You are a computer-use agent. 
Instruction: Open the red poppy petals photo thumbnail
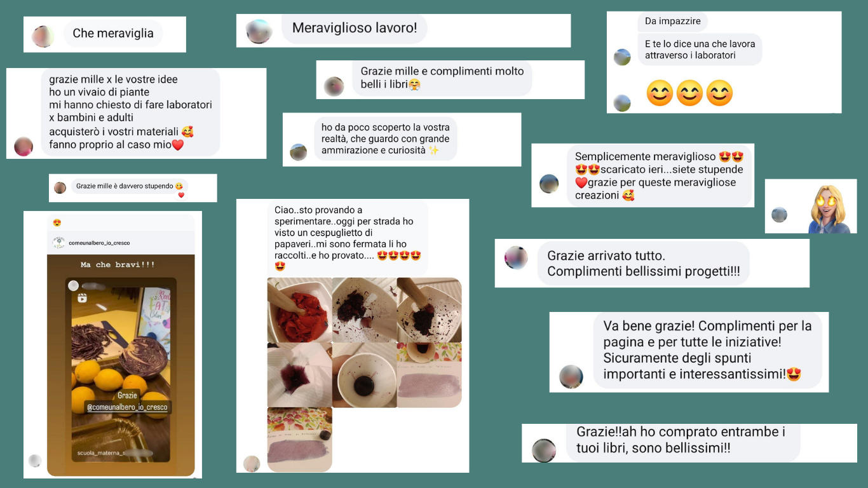(x=300, y=310)
